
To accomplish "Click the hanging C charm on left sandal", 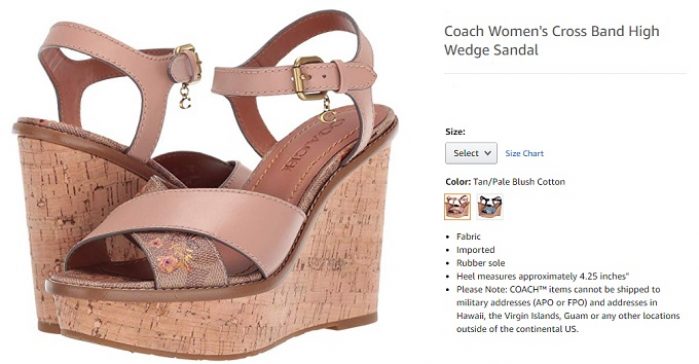I will pyautogui.click(x=185, y=97).
